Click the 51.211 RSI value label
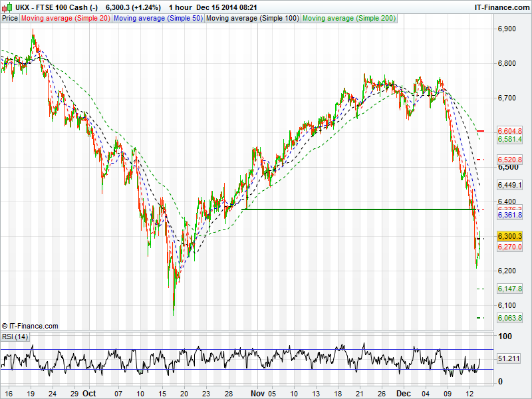Viewport: 532px width, 399px height. tap(510, 359)
